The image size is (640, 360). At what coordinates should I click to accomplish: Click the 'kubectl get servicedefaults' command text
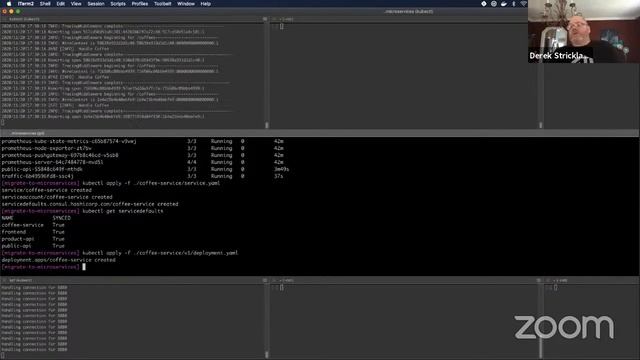point(123,211)
